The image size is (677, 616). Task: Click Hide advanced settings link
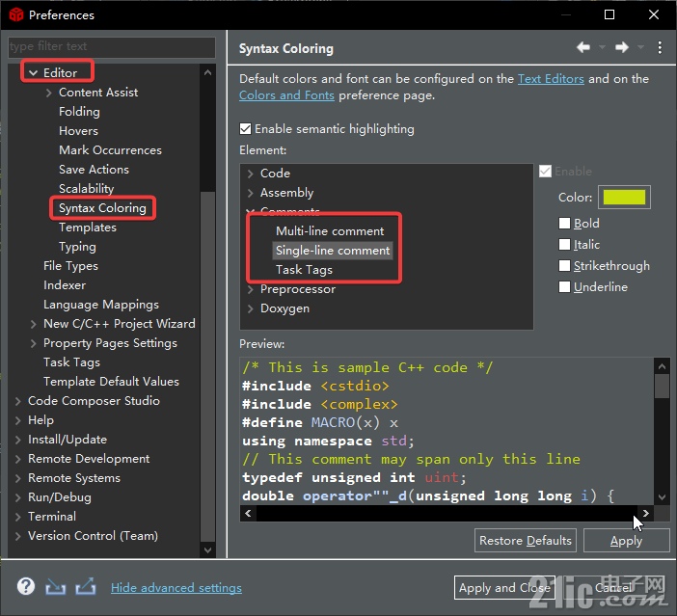[x=176, y=587]
